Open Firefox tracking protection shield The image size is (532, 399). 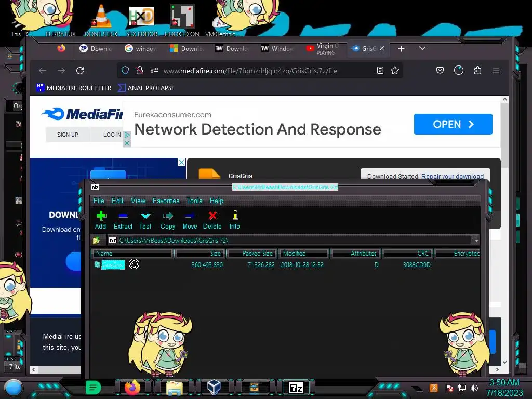point(125,70)
